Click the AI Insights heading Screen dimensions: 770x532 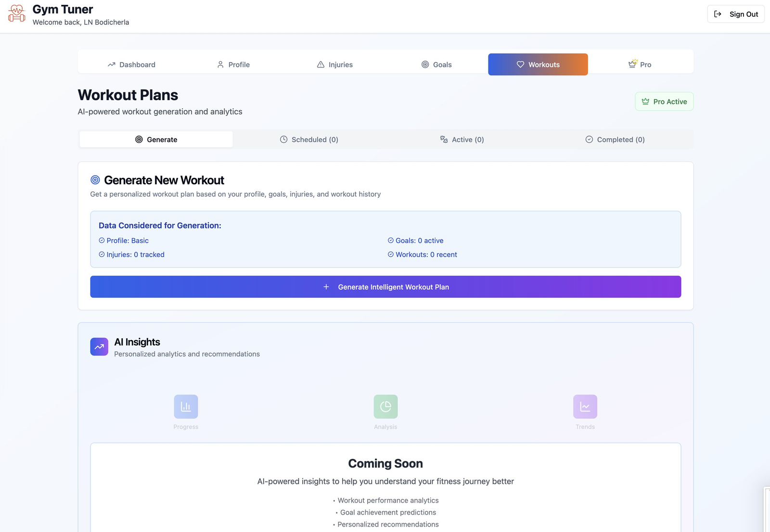pos(137,342)
